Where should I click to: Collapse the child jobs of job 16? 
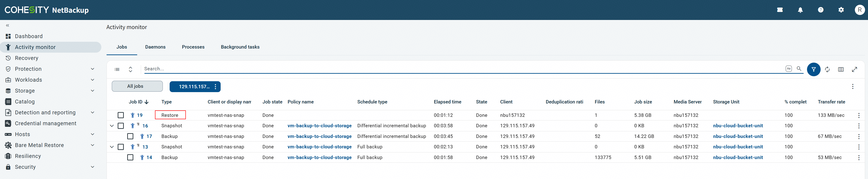[x=112, y=126]
